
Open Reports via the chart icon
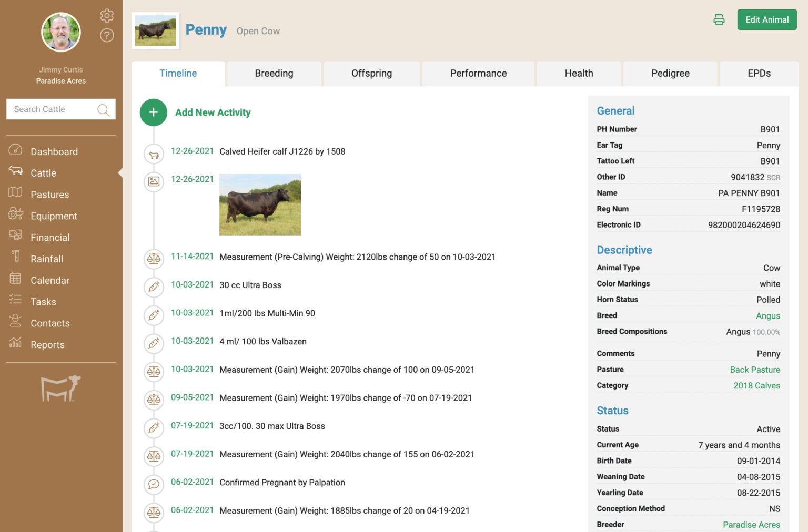point(15,344)
